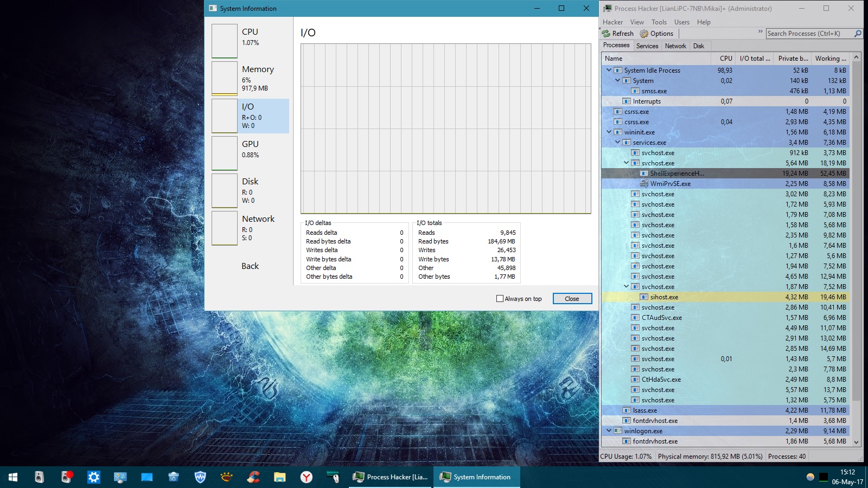The width and height of the screenshot is (868, 488).
Task: Open the Tools menu
Action: 659,22
